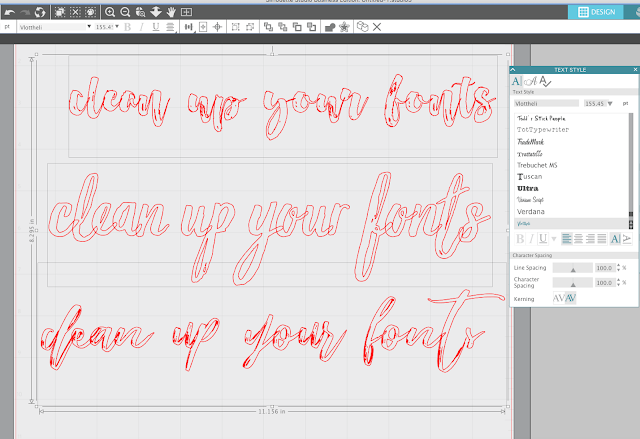640x439 pixels.
Task: Select horizontal text direction icon
Action: pos(615,239)
